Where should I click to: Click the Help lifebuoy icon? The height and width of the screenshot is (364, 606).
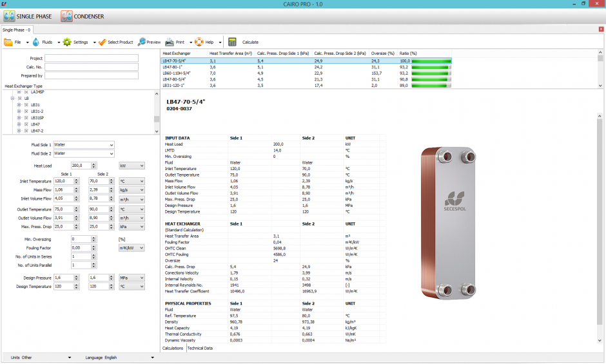199,42
